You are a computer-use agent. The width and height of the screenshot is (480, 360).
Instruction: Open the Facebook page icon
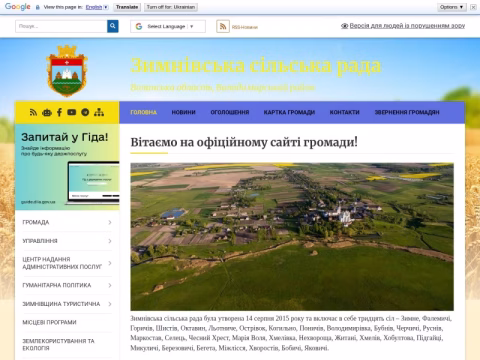(x=59, y=112)
